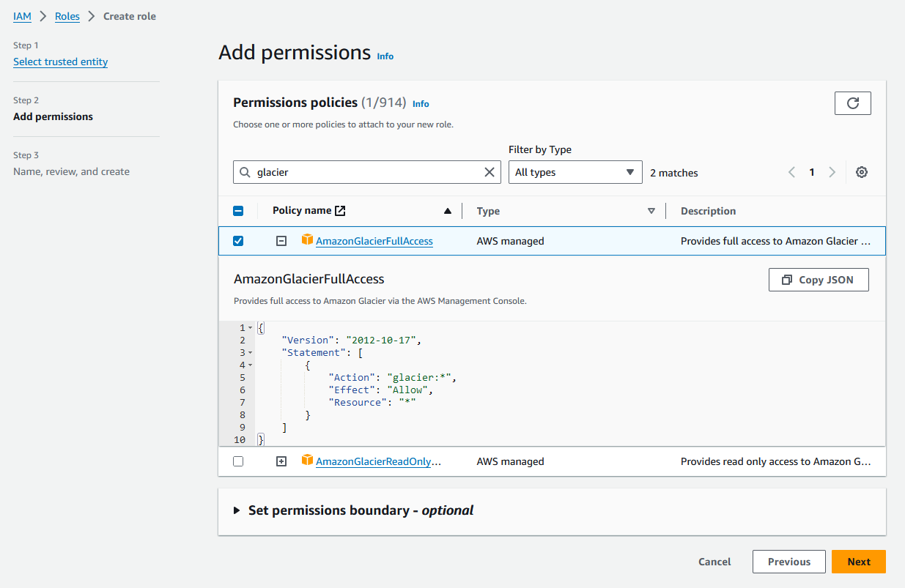Click the external link icon beside Policy name
The image size is (905, 588).
point(340,211)
